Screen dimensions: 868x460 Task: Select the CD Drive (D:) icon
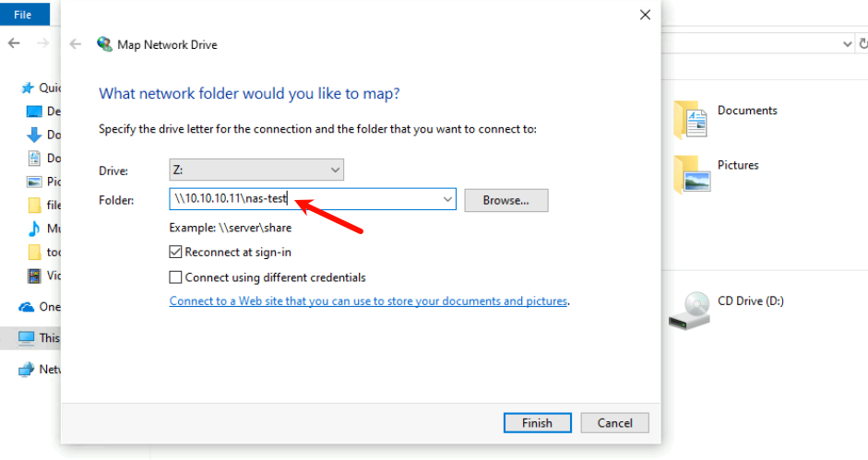pyautogui.click(x=690, y=310)
